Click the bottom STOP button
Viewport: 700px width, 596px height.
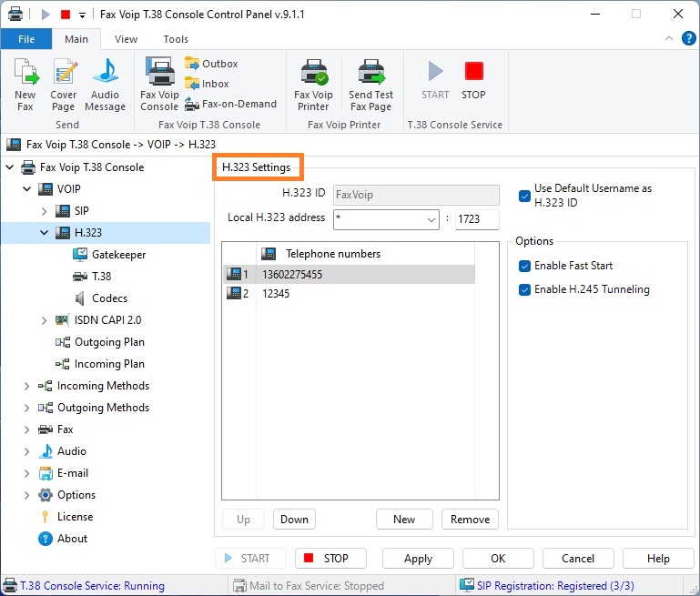point(330,559)
